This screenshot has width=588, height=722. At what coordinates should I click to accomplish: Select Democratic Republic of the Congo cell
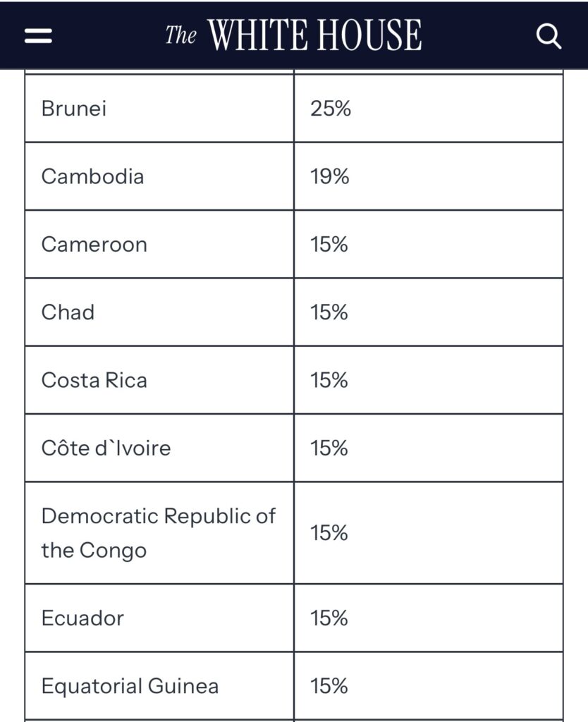[x=159, y=533]
